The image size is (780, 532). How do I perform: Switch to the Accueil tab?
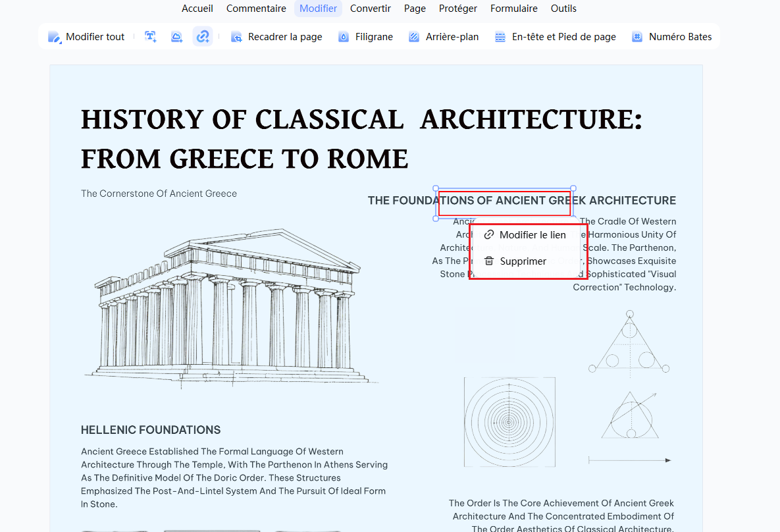tap(197, 9)
